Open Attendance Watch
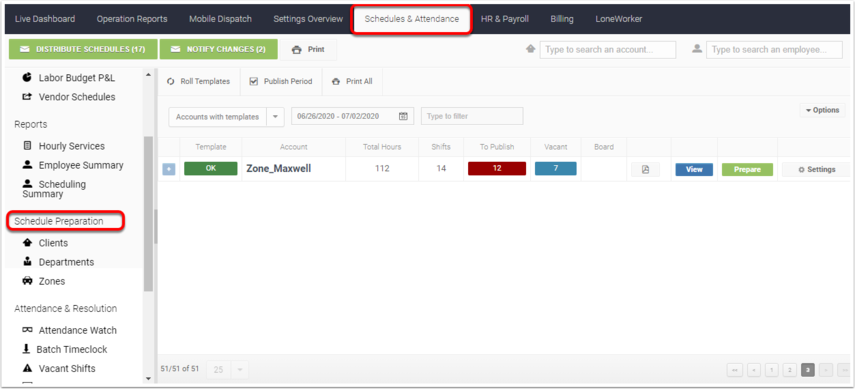 (77, 330)
